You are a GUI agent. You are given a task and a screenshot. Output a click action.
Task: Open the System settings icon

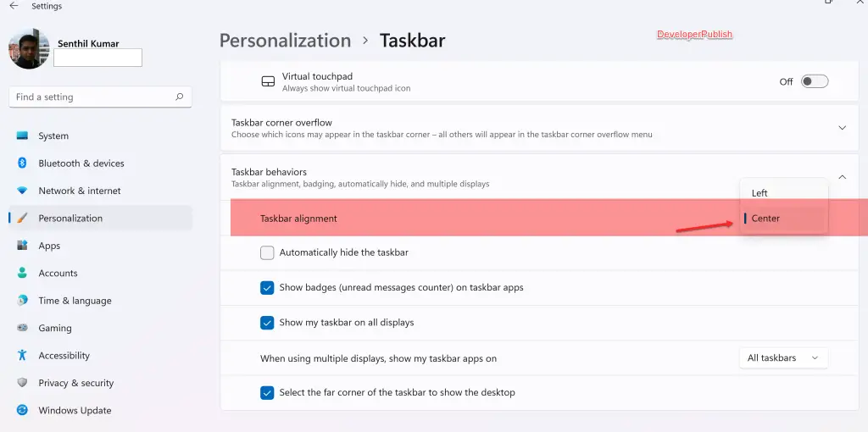coord(22,136)
